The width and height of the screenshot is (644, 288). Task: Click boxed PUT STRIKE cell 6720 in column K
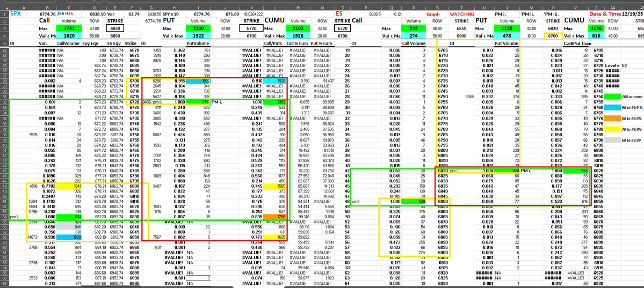pos(251,28)
